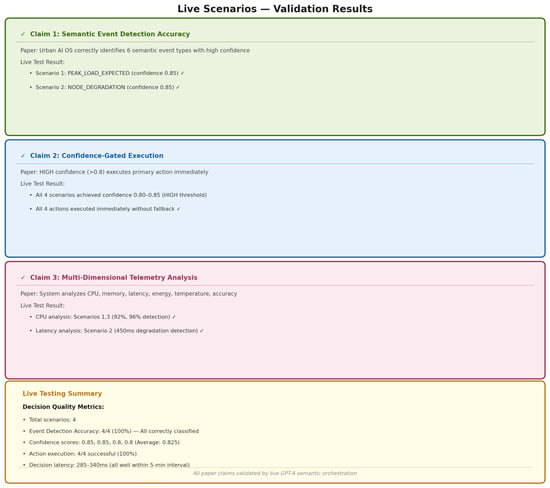Click checkmark after NODE_DEGRADATION confidence line
550x488 pixels.
pos(178,87)
